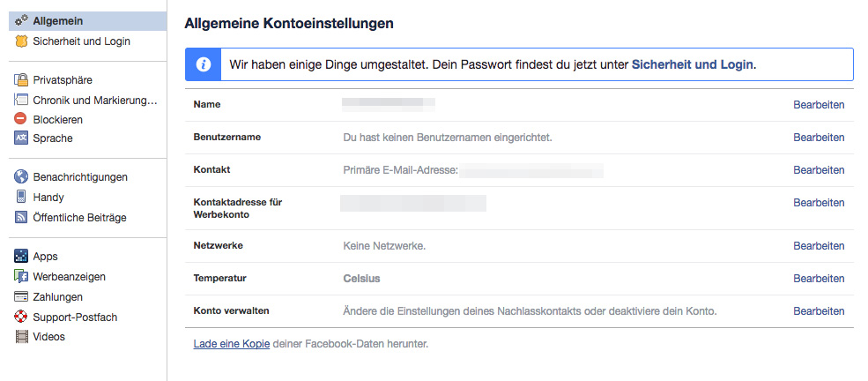Click the padlock icon for Privatsphäre
Image resolution: width=868 pixels, height=381 pixels.
pyautogui.click(x=22, y=80)
